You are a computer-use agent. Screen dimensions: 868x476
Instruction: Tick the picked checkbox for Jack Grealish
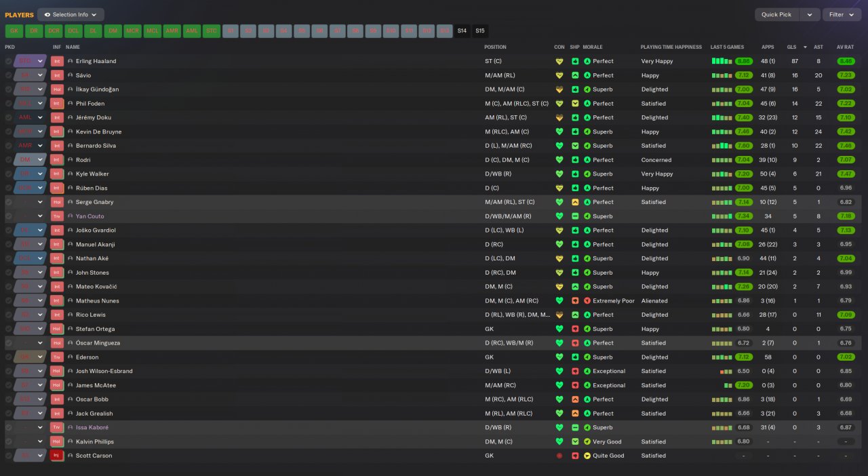point(8,414)
